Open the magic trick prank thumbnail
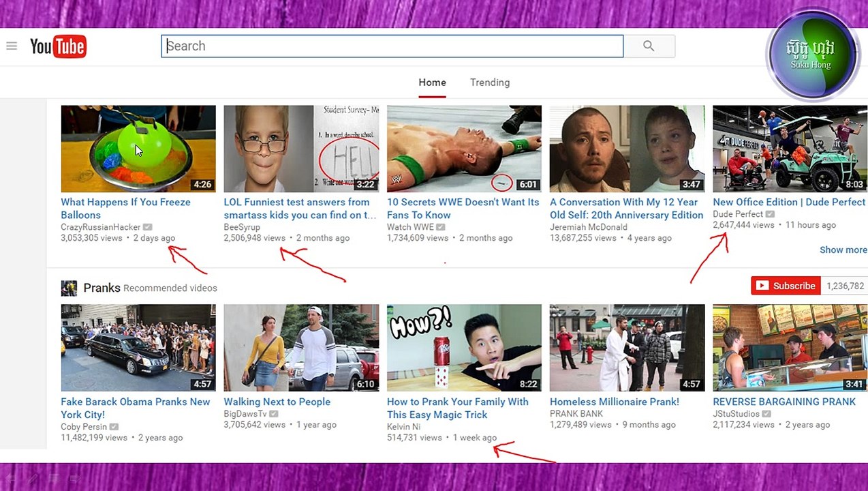This screenshot has height=491, width=868. pyautogui.click(x=464, y=348)
